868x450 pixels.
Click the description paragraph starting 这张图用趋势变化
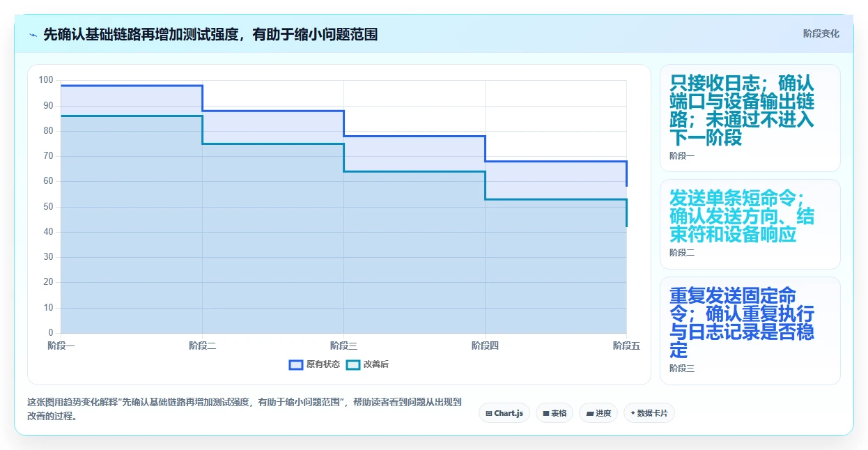(x=244, y=410)
